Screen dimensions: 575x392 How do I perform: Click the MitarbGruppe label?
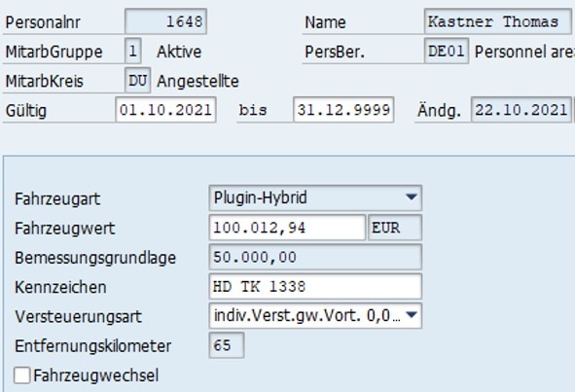point(54,52)
